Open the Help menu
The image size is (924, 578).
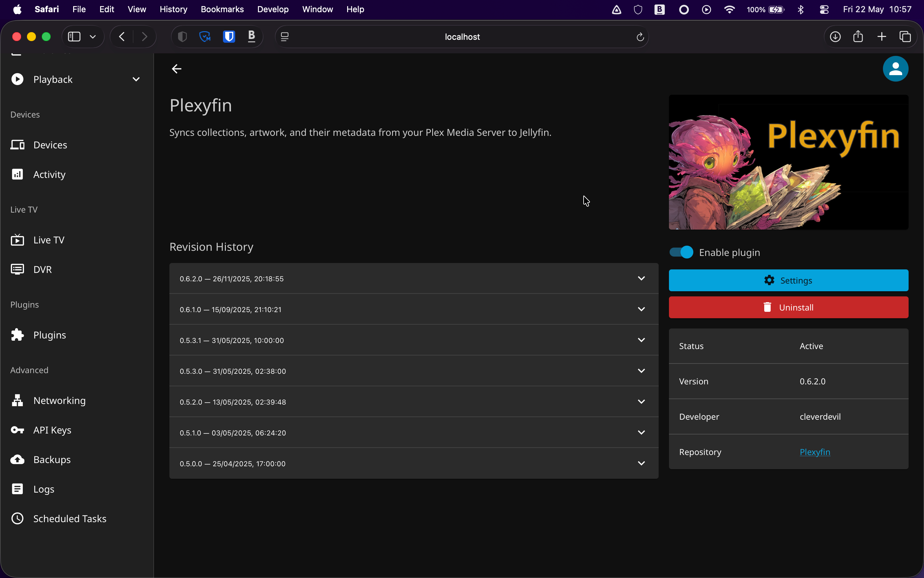coord(355,9)
